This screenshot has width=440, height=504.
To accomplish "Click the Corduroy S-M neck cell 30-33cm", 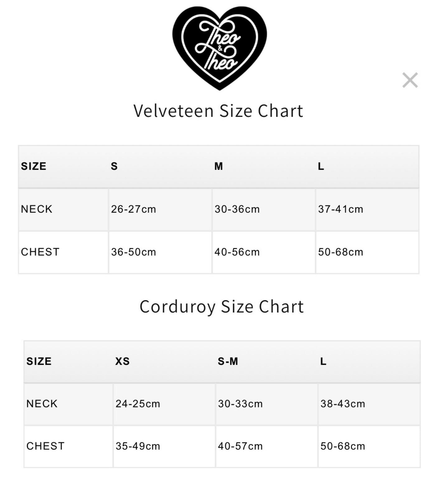I will (x=267, y=404).
